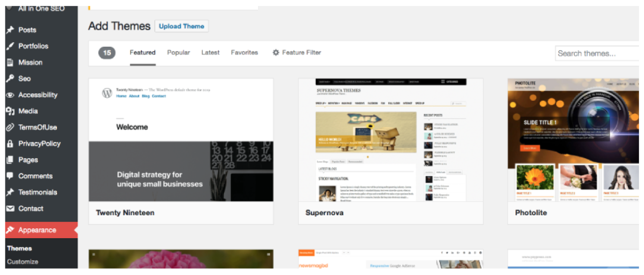
Task: Open the Testimonials menu
Action: [x=39, y=192]
